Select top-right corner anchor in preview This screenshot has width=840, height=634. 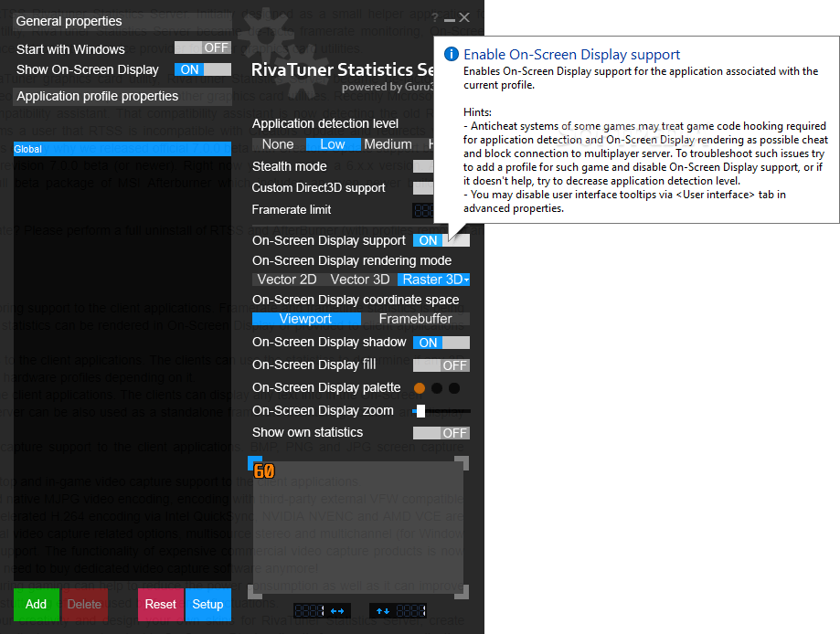462,463
